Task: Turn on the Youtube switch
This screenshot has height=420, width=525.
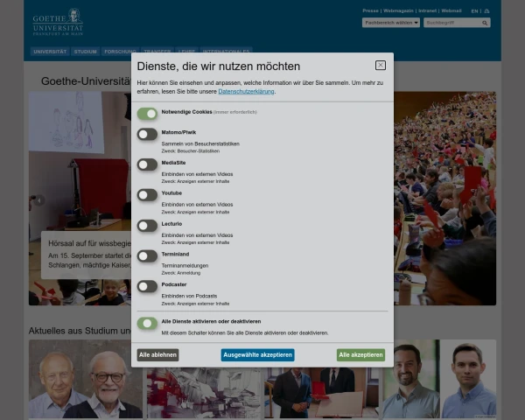Action: 147,195
